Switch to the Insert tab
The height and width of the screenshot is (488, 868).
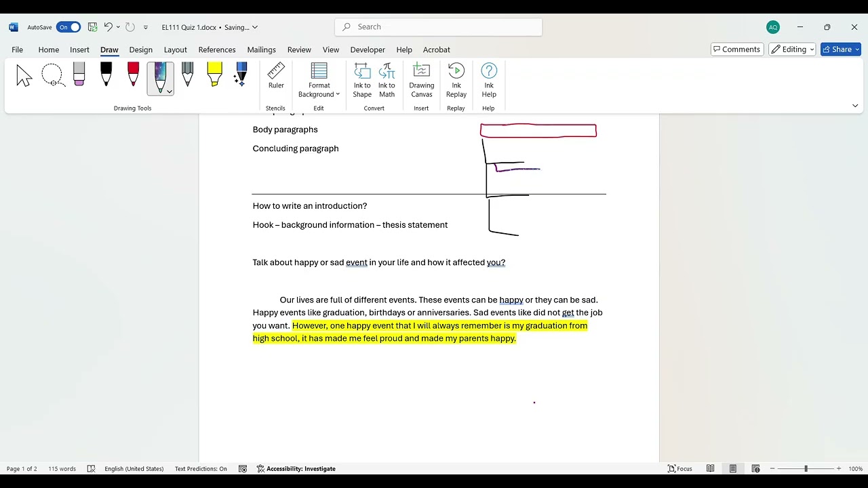[79, 49]
